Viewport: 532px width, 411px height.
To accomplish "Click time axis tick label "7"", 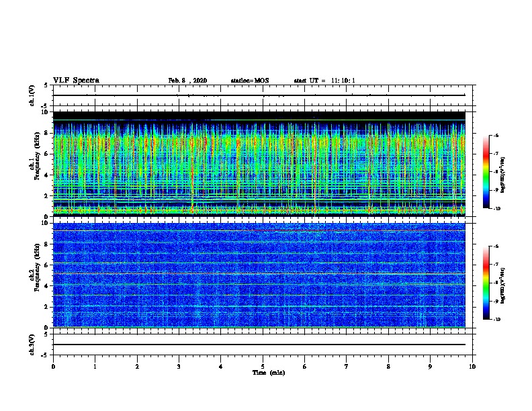I will [x=347, y=367].
